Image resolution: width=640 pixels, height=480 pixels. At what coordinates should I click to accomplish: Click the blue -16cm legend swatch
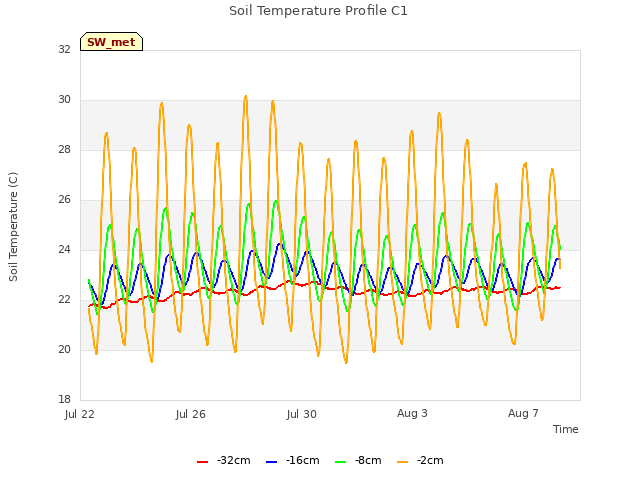[271, 462]
